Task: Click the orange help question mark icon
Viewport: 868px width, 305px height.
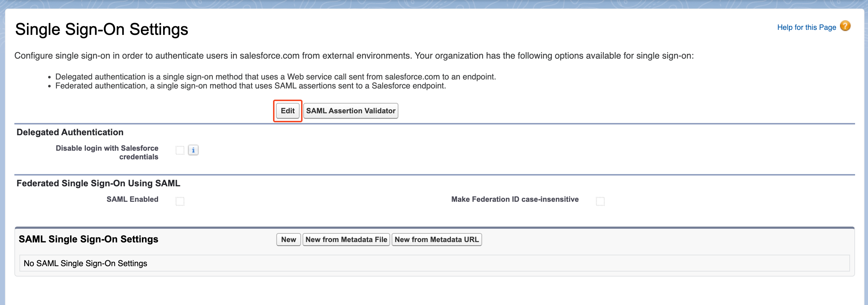Action: coord(845,26)
